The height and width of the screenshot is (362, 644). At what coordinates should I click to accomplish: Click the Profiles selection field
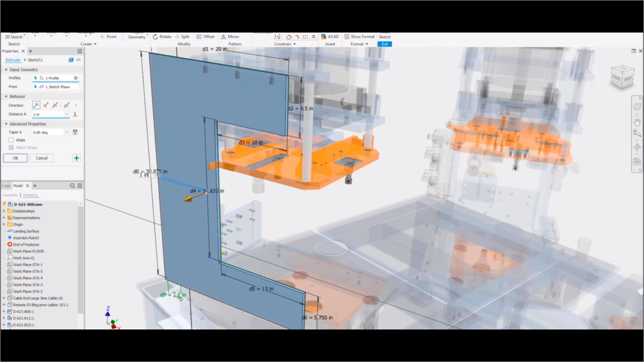pyautogui.click(x=56, y=78)
